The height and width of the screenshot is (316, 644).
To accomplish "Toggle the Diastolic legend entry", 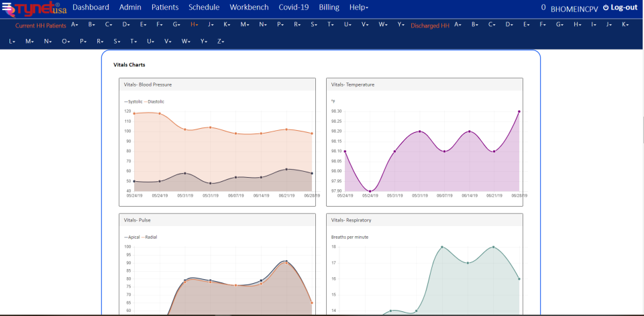I will tap(154, 101).
